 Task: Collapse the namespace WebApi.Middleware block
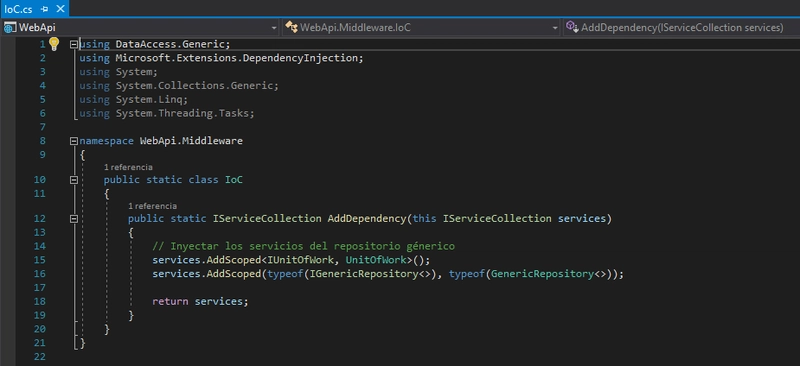tap(74, 141)
